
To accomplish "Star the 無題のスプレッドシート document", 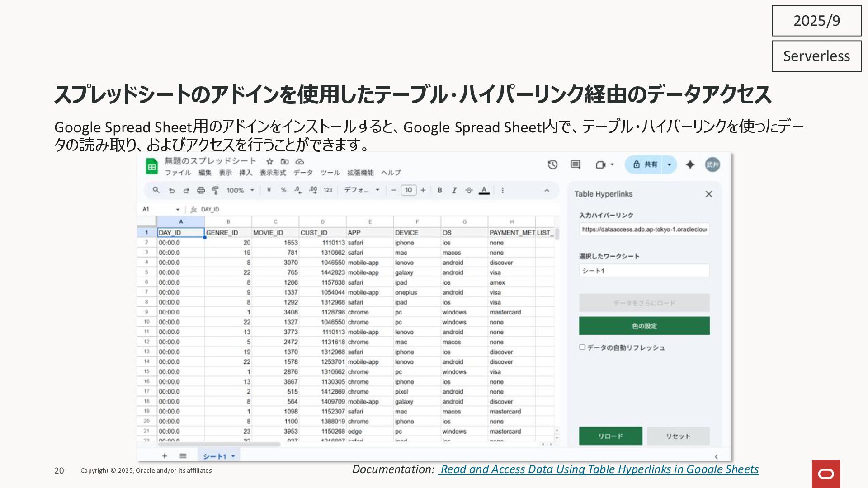I will click(270, 161).
